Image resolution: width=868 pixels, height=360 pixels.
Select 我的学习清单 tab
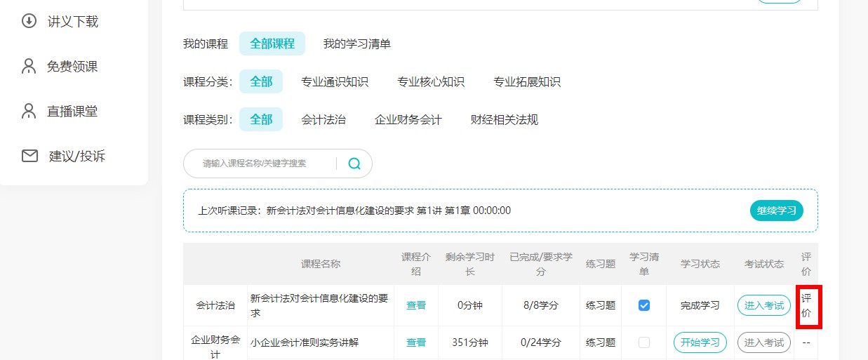tap(356, 44)
